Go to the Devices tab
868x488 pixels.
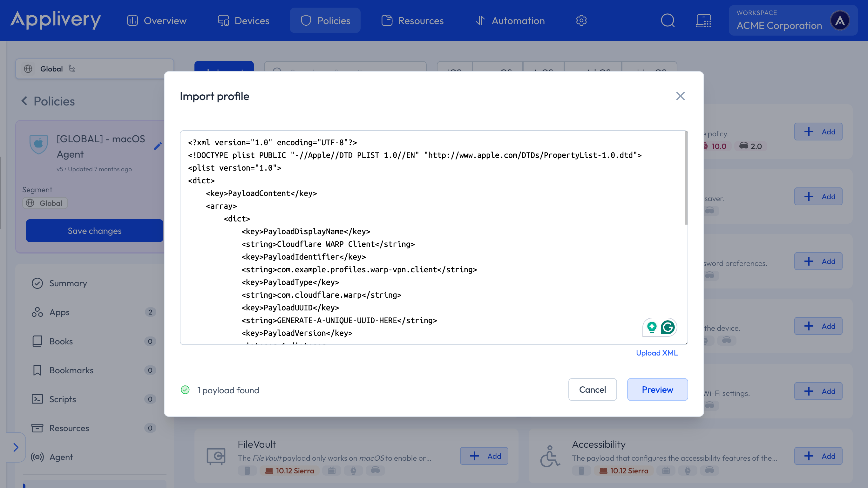(x=243, y=21)
